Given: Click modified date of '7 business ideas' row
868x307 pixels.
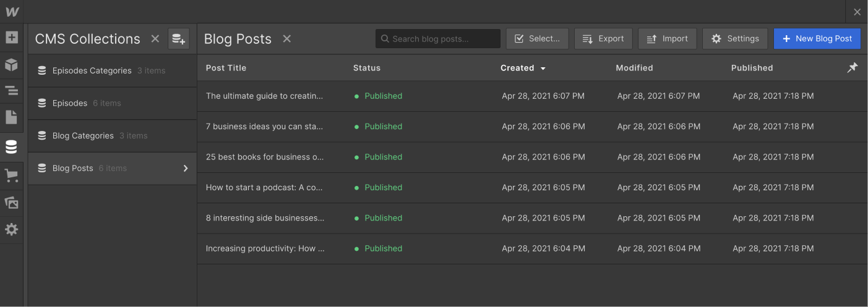Looking at the screenshot, I should tap(659, 126).
